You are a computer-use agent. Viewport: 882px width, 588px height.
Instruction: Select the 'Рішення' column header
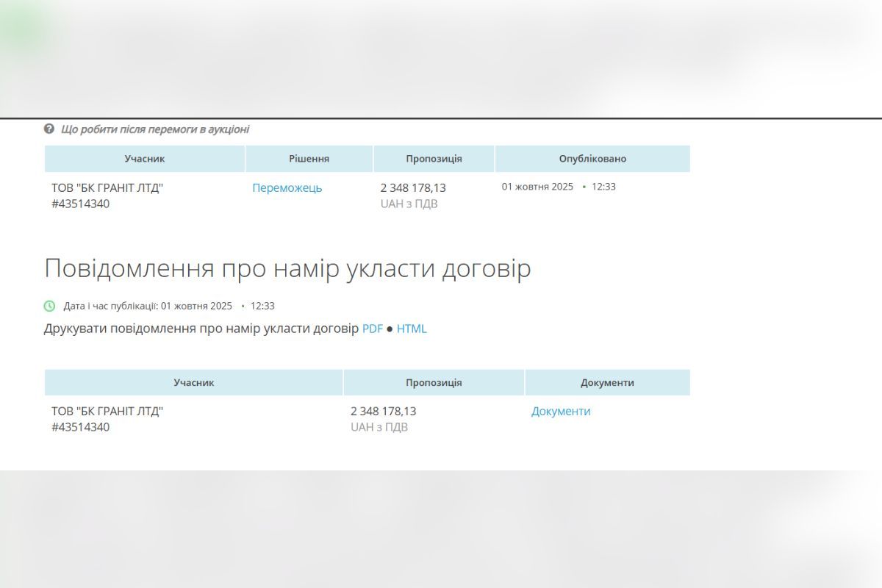click(x=310, y=158)
